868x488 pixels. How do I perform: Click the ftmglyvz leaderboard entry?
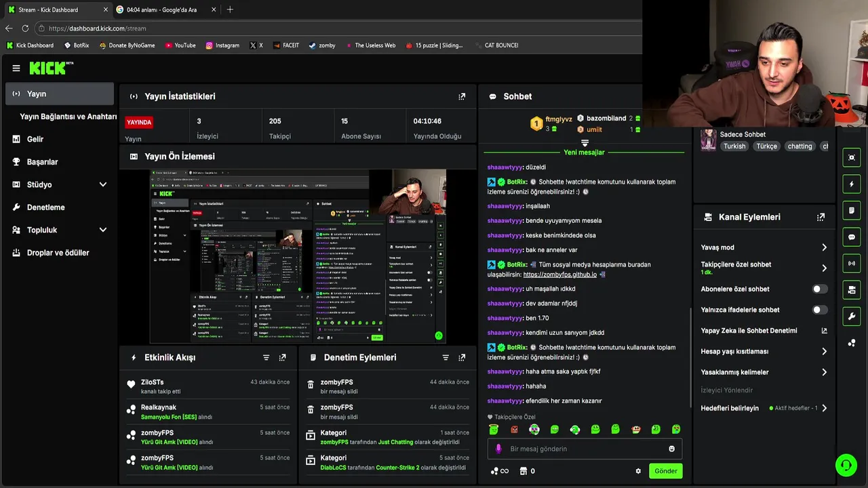pos(551,123)
